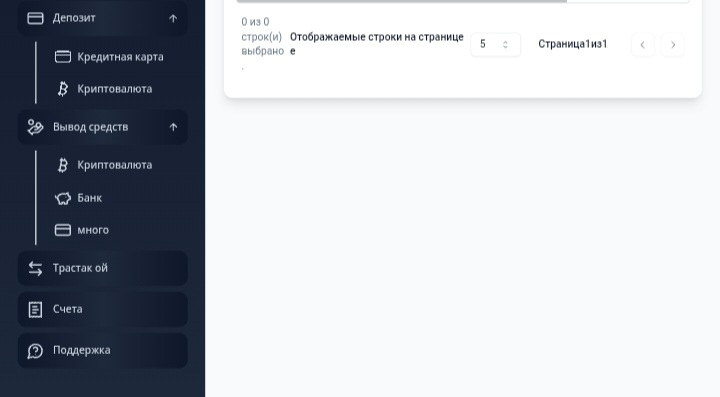Click the bitcoin icon under Вывод средств
The image size is (720, 397).
(x=63, y=165)
